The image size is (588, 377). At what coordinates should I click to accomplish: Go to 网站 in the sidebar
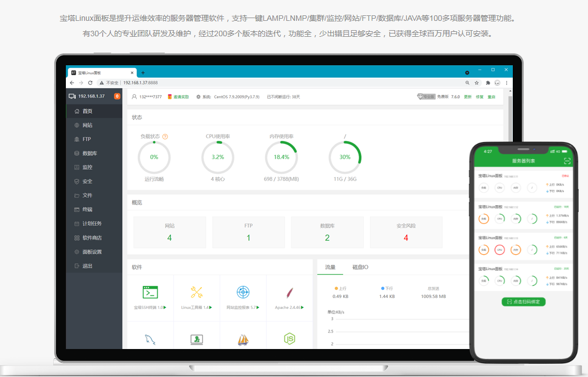click(x=87, y=125)
